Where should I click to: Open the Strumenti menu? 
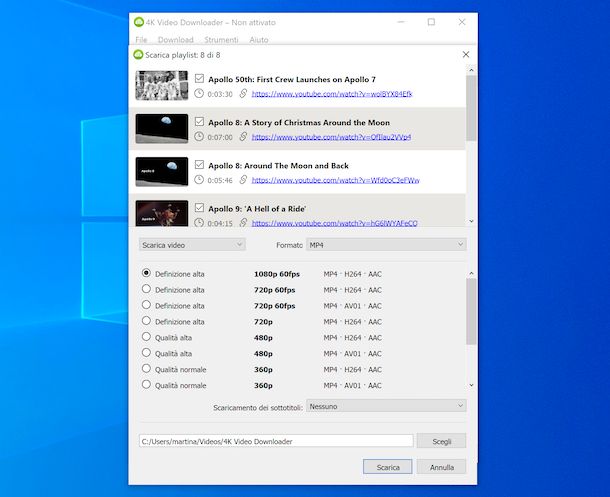221,40
